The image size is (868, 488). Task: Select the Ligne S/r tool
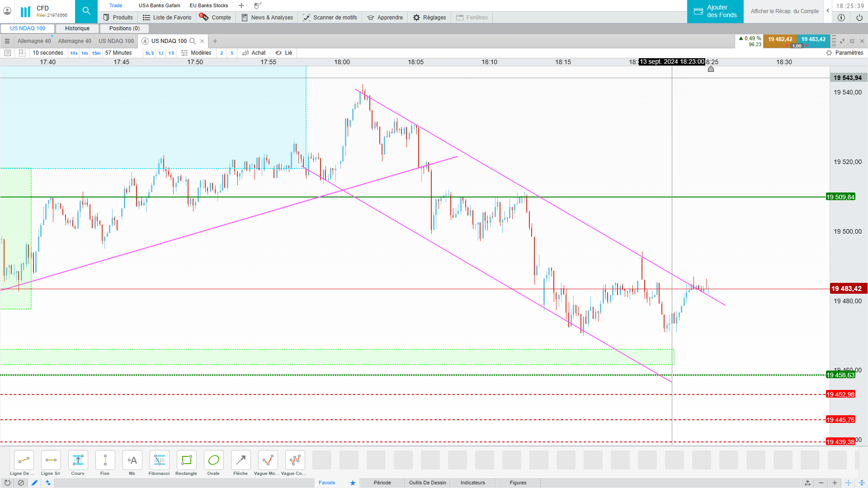tap(51, 460)
